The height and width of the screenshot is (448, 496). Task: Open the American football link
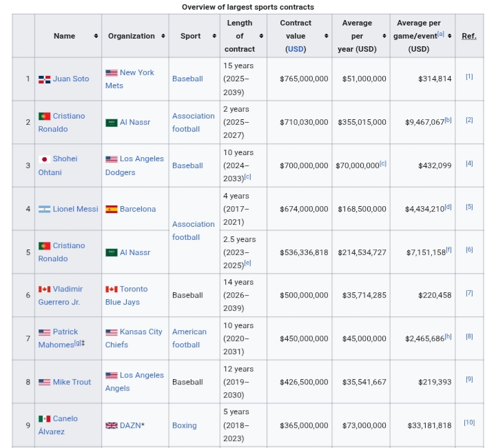click(189, 338)
